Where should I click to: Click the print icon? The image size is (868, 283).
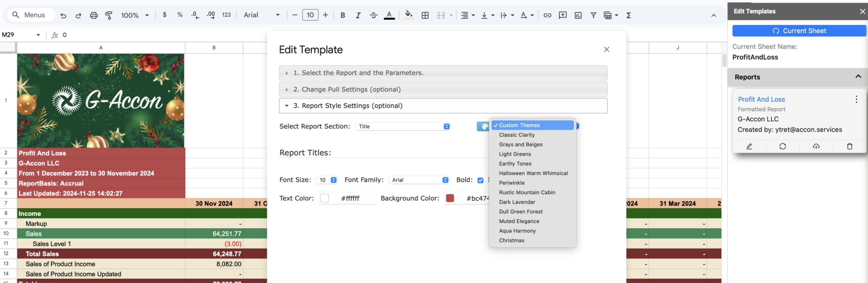(94, 15)
